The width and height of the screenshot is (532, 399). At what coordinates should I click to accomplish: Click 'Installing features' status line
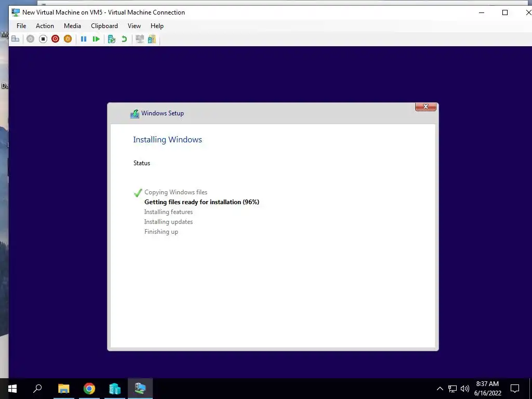pos(168,212)
